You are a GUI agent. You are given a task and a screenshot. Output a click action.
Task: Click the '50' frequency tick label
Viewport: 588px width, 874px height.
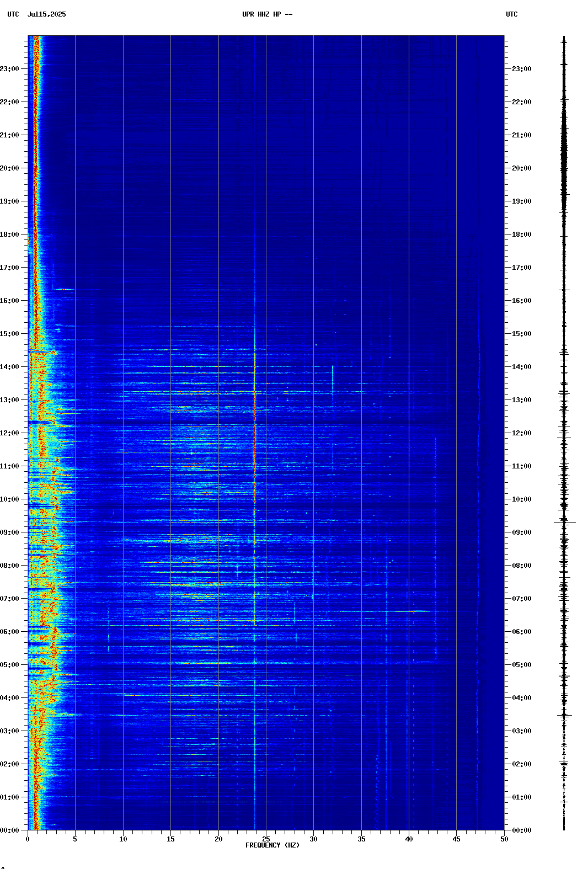click(x=504, y=839)
